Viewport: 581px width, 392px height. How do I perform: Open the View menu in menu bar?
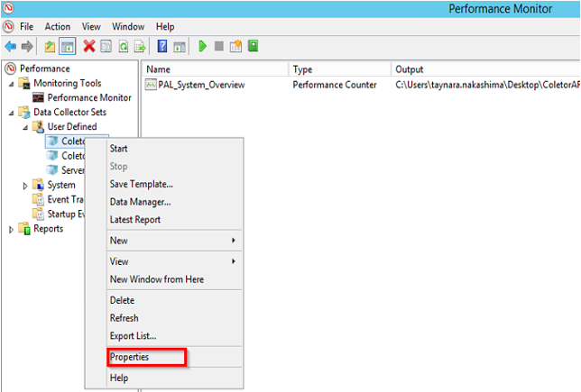click(x=91, y=27)
